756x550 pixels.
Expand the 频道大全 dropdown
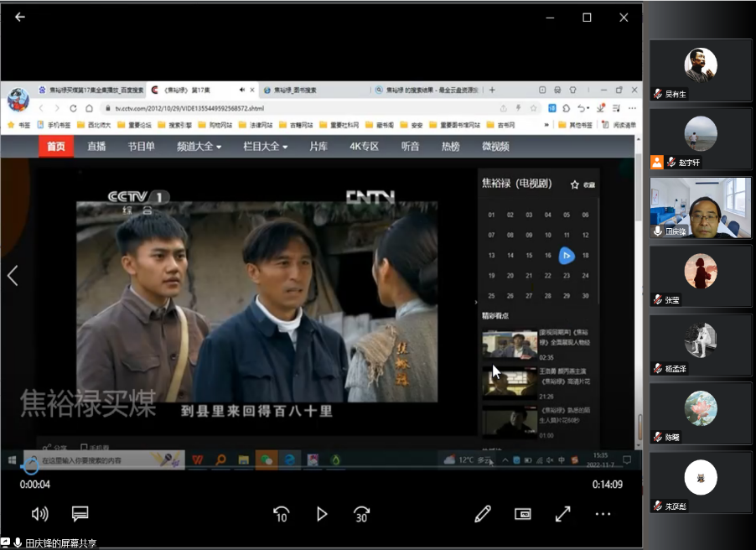(x=199, y=146)
